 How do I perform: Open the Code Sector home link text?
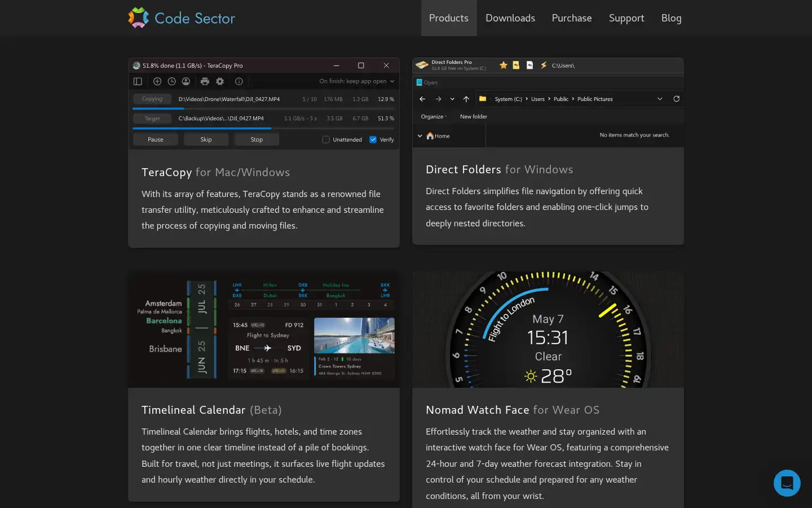(x=195, y=18)
